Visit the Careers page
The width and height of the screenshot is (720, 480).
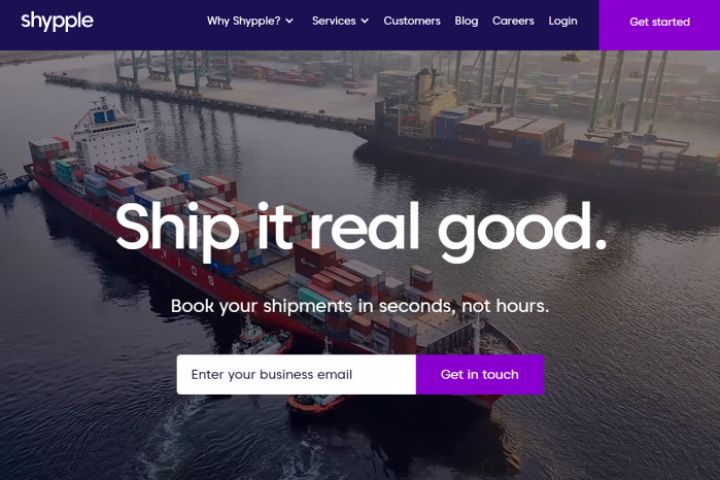(513, 21)
